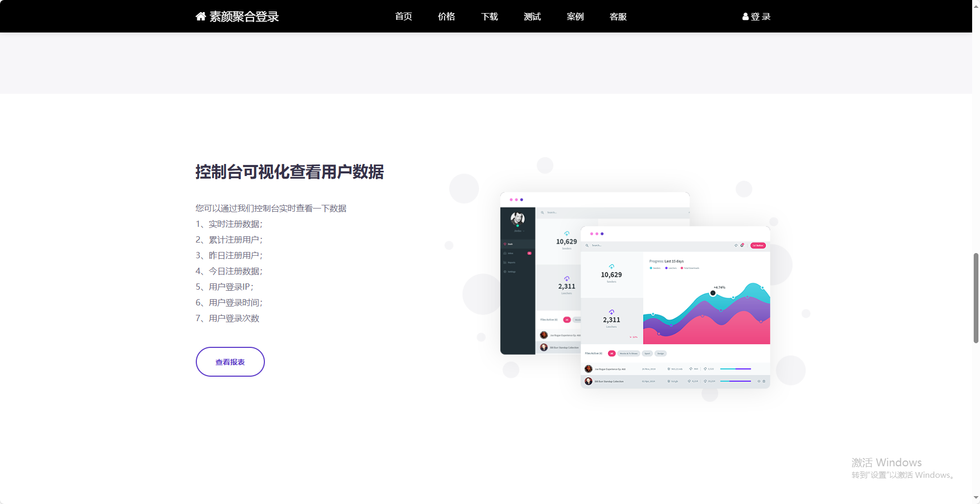Select the 'Sport' filter pill

pos(648,354)
